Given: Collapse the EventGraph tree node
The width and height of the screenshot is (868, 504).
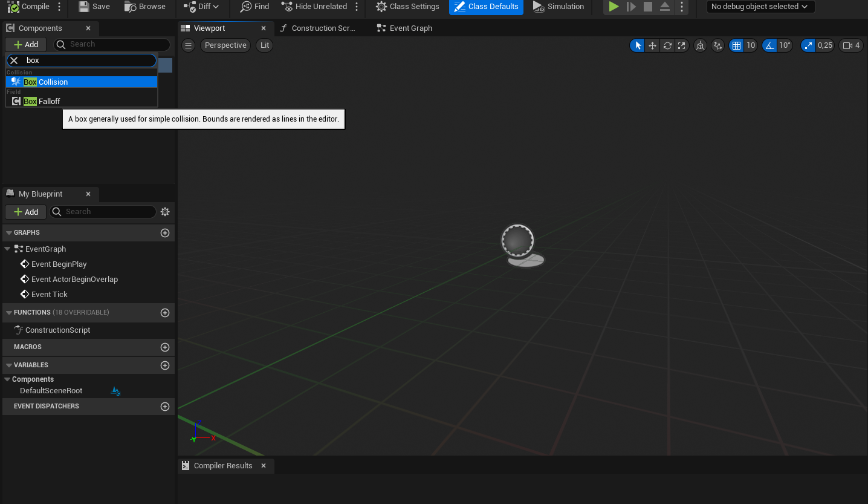Looking at the screenshot, I should coord(7,249).
